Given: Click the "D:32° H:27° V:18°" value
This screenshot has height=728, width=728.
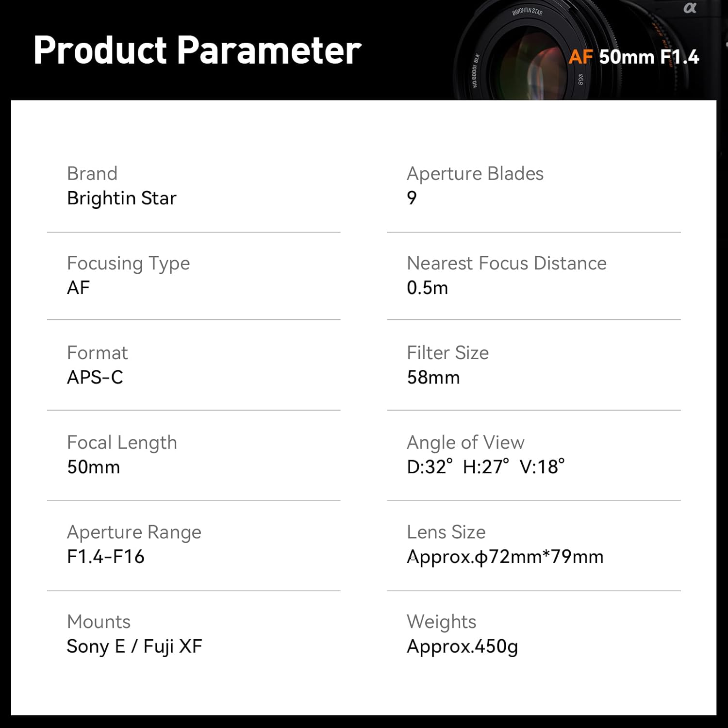Looking at the screenshot, I should (485, 466).
